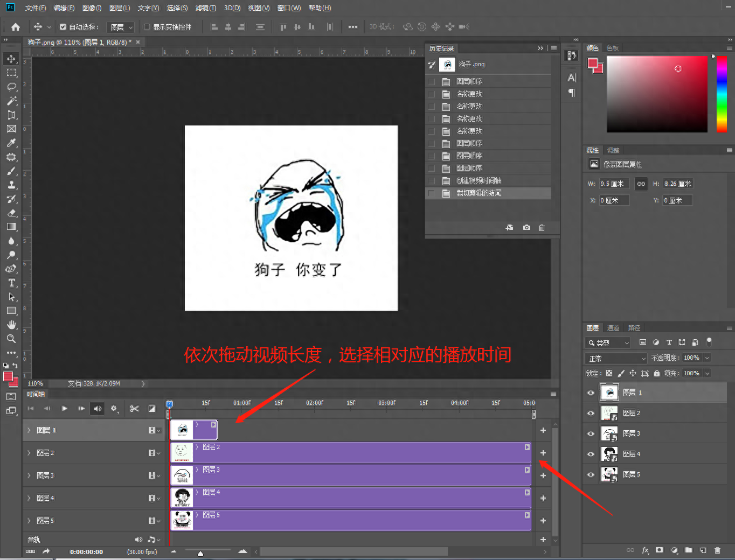Open the 不透明度 percentage dropdown
Screen dimensions: 735x560
pos(707,358)
